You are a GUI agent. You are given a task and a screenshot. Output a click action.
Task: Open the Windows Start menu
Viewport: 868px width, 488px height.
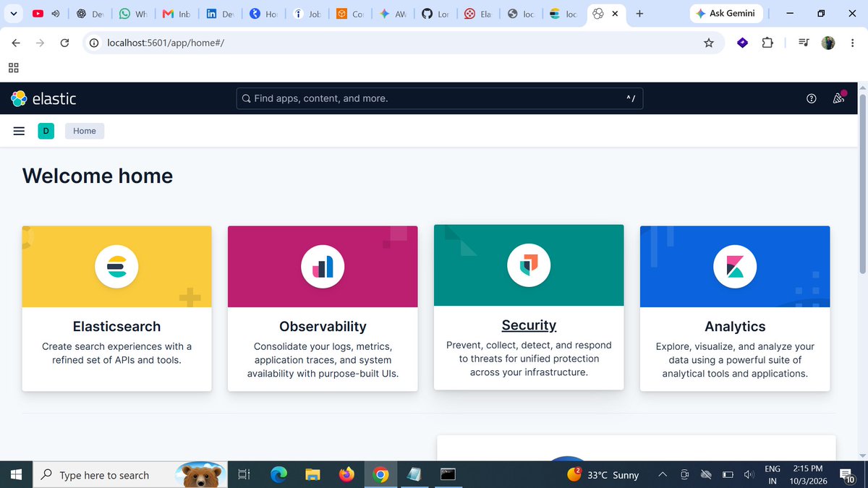[x=17, y=475]
